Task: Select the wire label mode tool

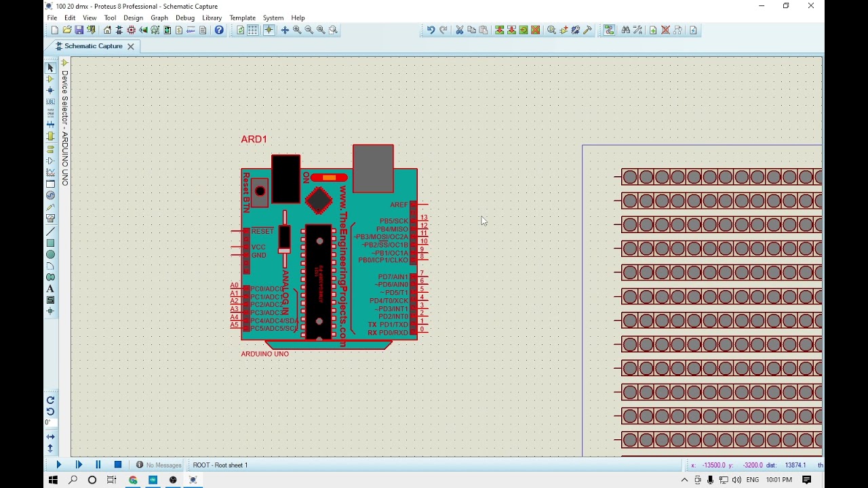Action: pyautogui.click(x=50, y=102)
